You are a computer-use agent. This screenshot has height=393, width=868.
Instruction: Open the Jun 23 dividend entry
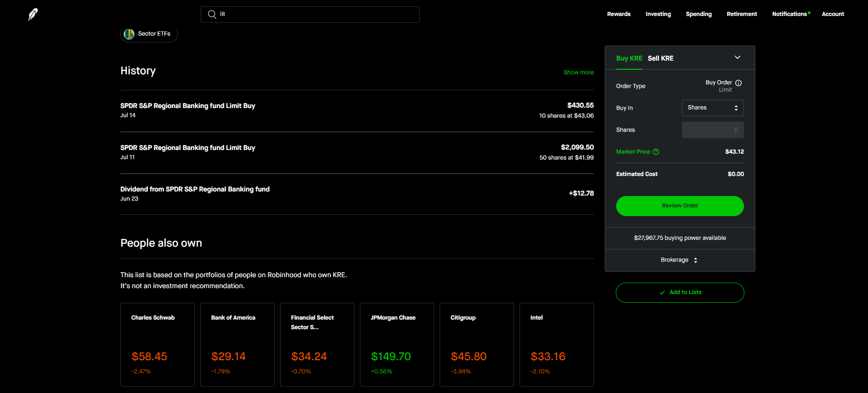(x=357, y=194)
